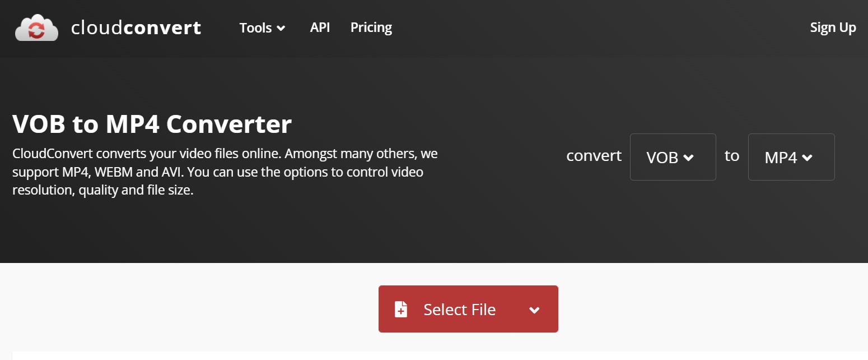Go to the API page
This screenshot has width=868, height=360.
(320, 27)
